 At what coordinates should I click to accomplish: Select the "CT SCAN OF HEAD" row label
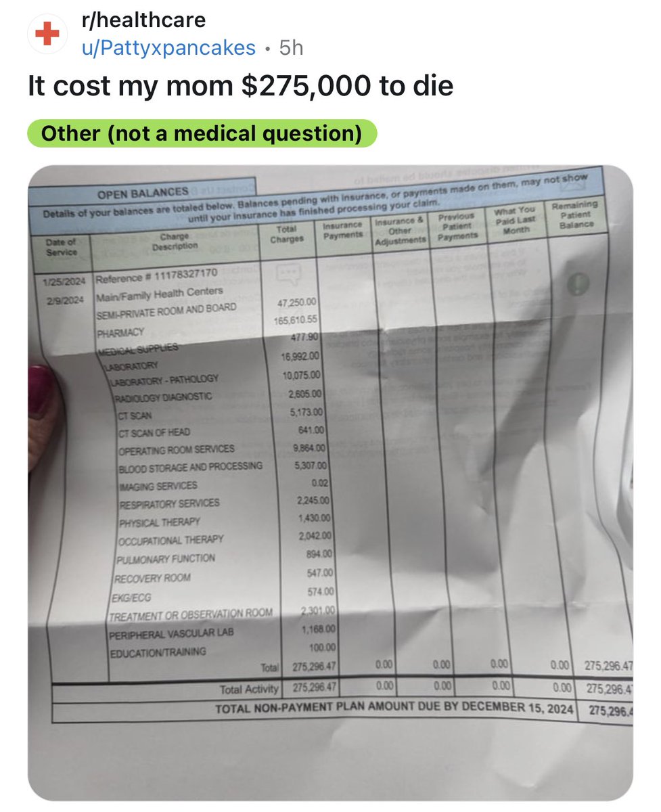tap(154, 432)
